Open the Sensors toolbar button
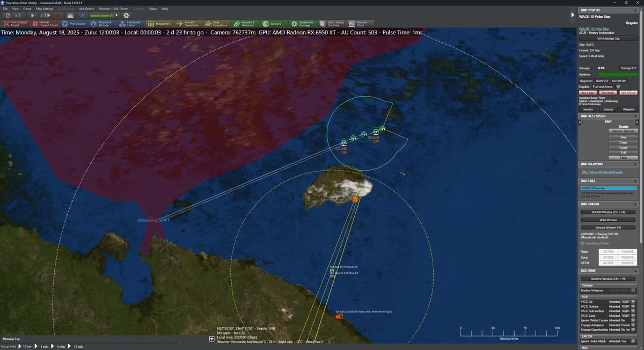 click(x=273, y=24)
